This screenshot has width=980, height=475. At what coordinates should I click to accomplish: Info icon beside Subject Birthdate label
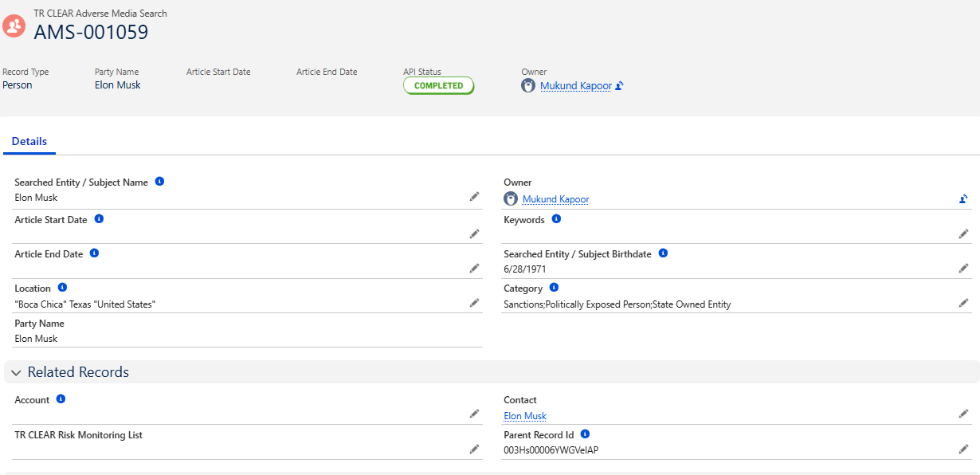tap(663, 253)
